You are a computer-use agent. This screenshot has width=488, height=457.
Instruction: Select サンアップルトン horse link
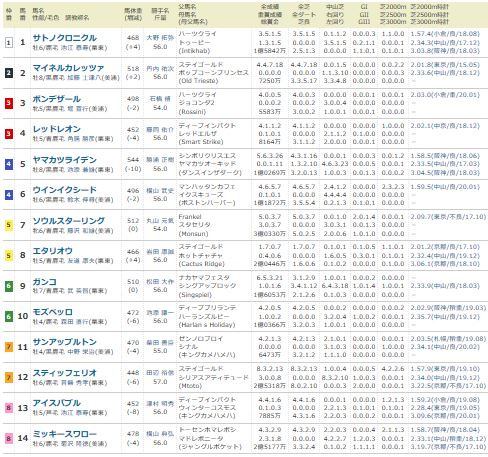coord(65,342)
